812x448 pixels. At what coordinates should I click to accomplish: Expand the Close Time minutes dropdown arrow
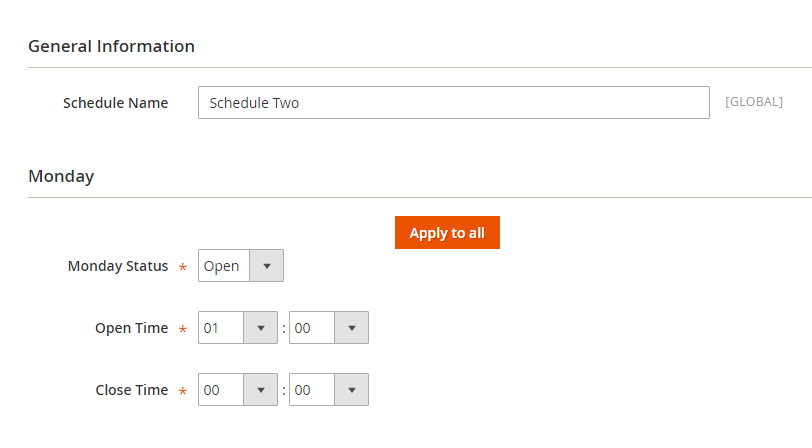(351, 390)
